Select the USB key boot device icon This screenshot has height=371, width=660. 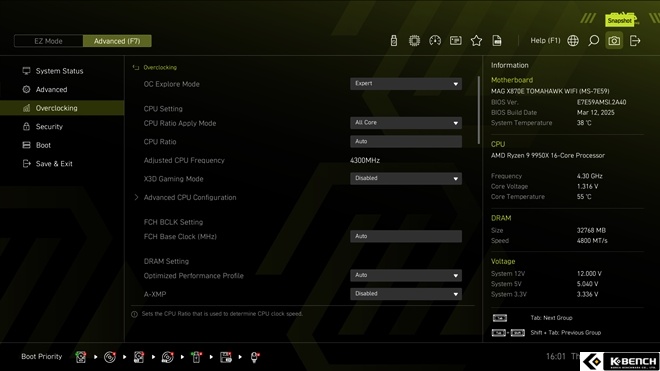pyautogui.click(x=197, y=357)
